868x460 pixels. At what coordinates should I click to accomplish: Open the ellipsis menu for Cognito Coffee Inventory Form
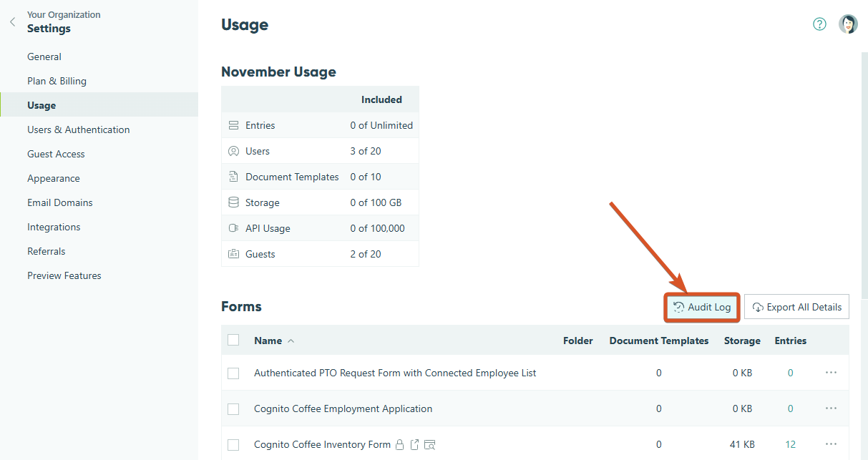tap(831, 444)
